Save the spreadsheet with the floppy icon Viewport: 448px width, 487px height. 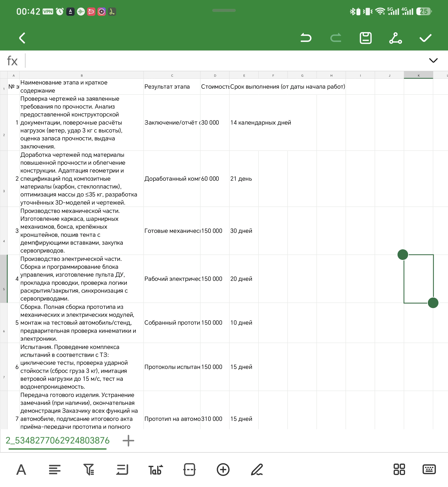[x=366, y=38]
